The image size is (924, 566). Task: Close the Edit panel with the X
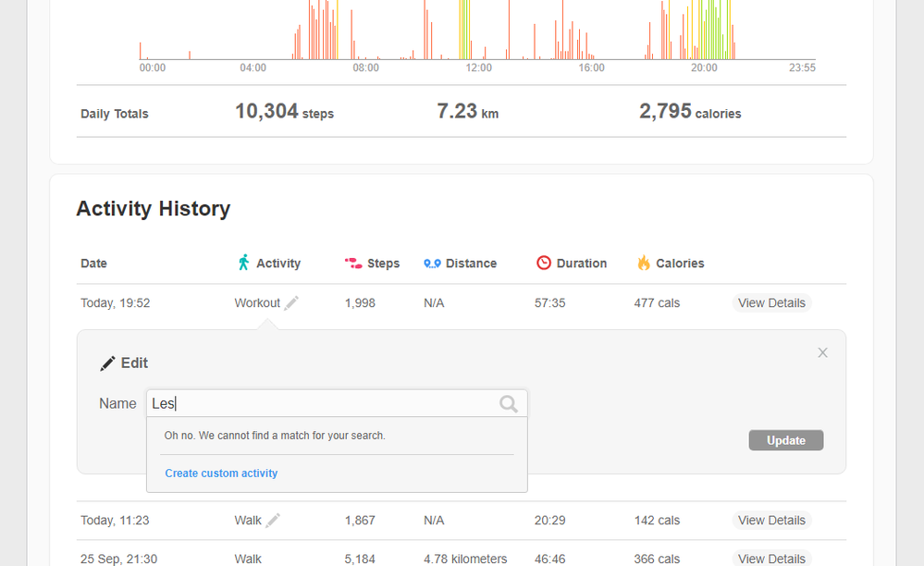tap(822, 352)
